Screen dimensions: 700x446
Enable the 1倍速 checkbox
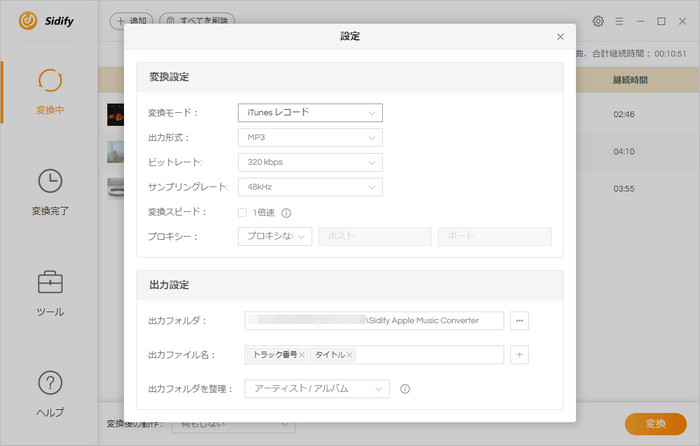[242, 213]
